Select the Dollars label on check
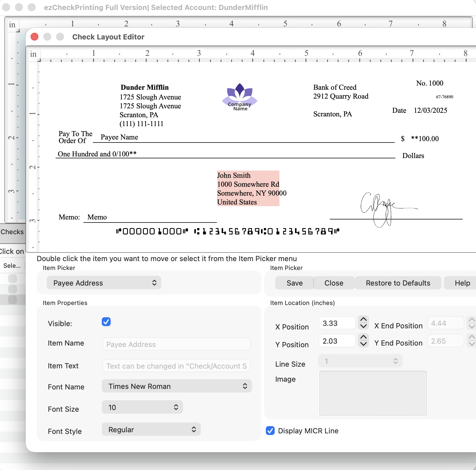 (413, 156)
